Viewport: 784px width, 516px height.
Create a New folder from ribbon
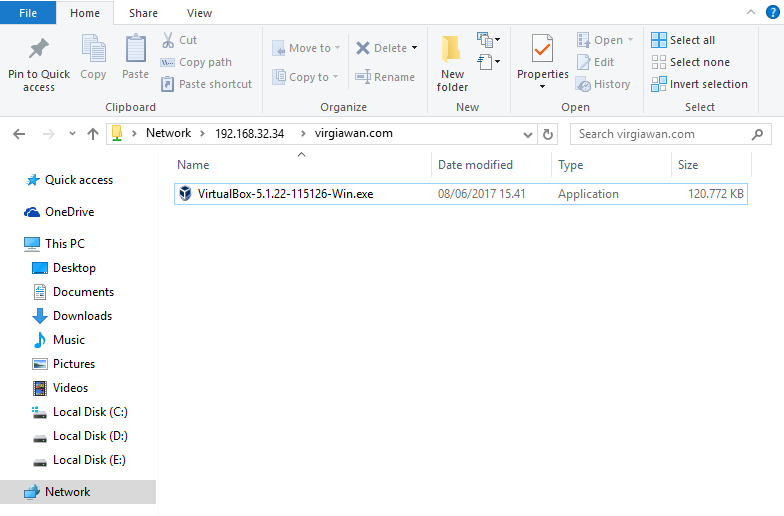tap(452, 64)
